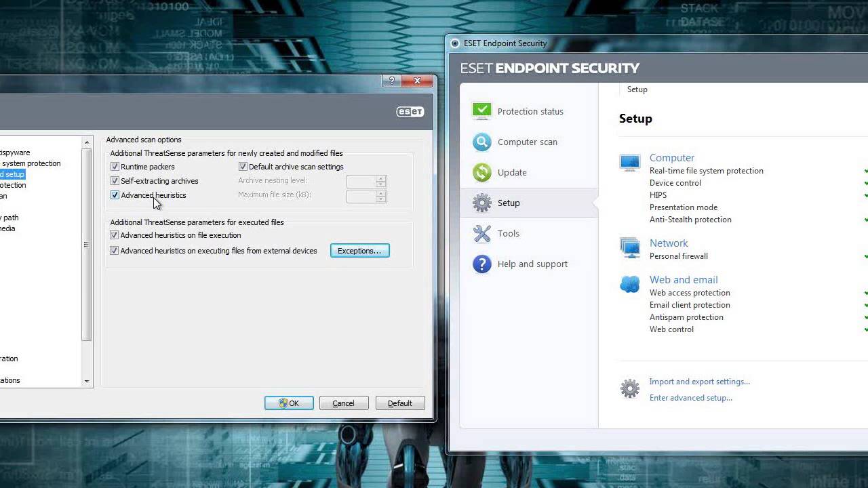Open the Protection status section
868x488 pixels.
point(530,111)
